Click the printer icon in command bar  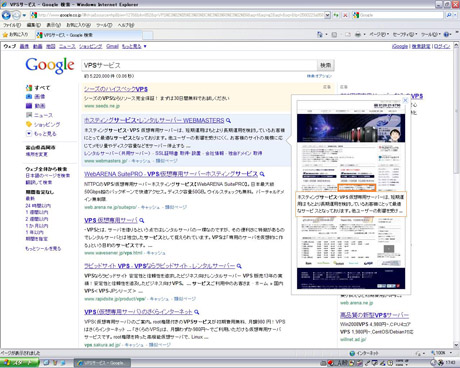pos(358,34)
